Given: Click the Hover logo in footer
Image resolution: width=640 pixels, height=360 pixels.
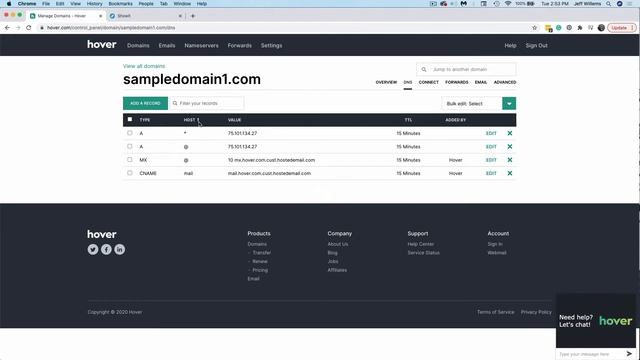Looking at the screenshot, I should click(x=102, y=234).
